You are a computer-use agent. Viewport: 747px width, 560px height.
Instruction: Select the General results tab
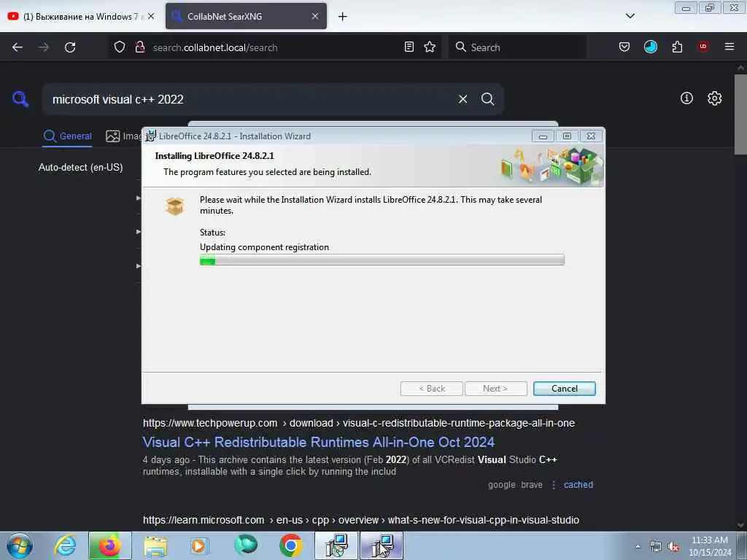pyautogui.click(x=67, y=136)
